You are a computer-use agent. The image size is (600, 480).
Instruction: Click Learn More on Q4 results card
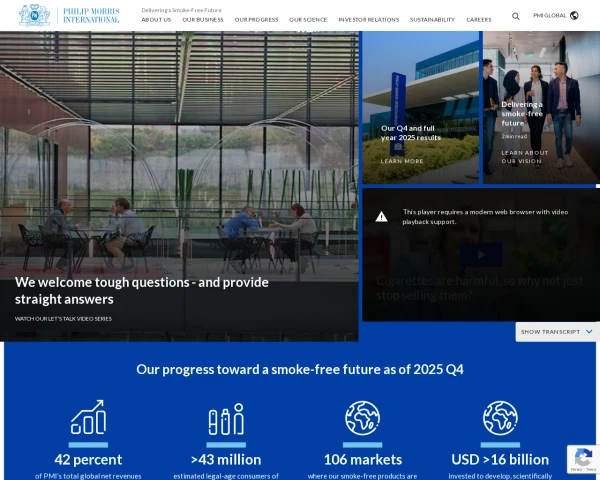[x=402, y=161]
